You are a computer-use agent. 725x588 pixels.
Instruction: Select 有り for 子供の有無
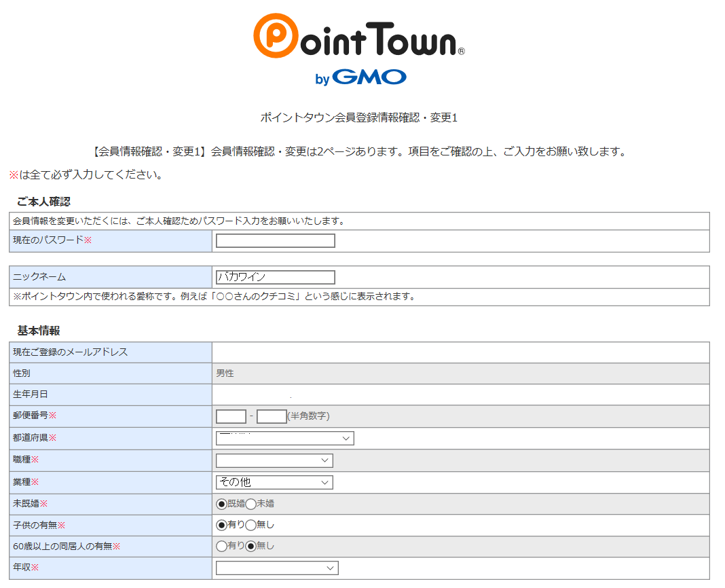[221, 525]
